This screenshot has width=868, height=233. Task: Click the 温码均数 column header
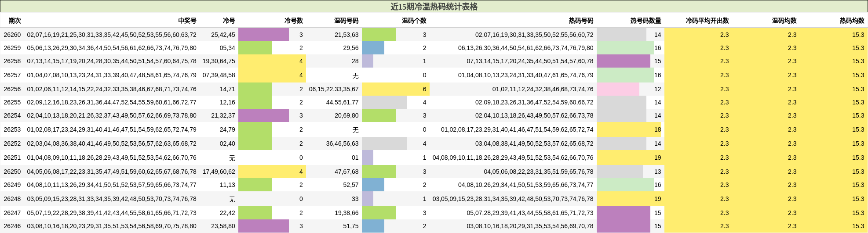click(784, 21)
